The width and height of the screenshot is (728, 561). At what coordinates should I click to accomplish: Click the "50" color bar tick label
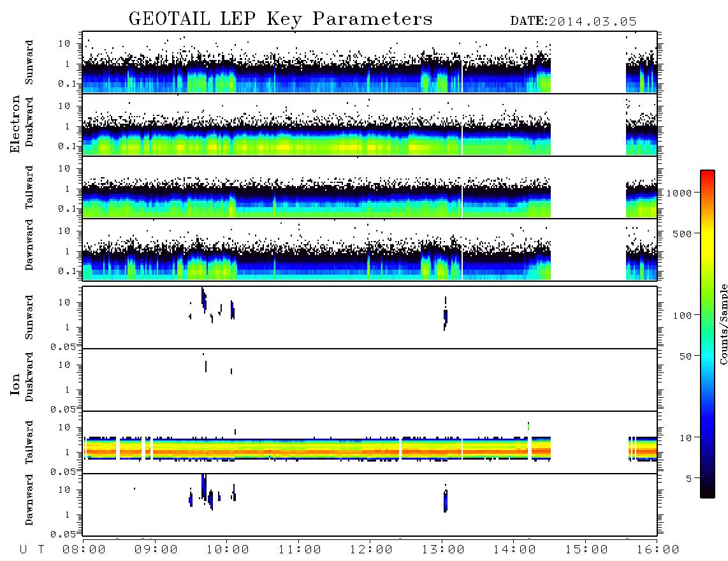(685, 356)
